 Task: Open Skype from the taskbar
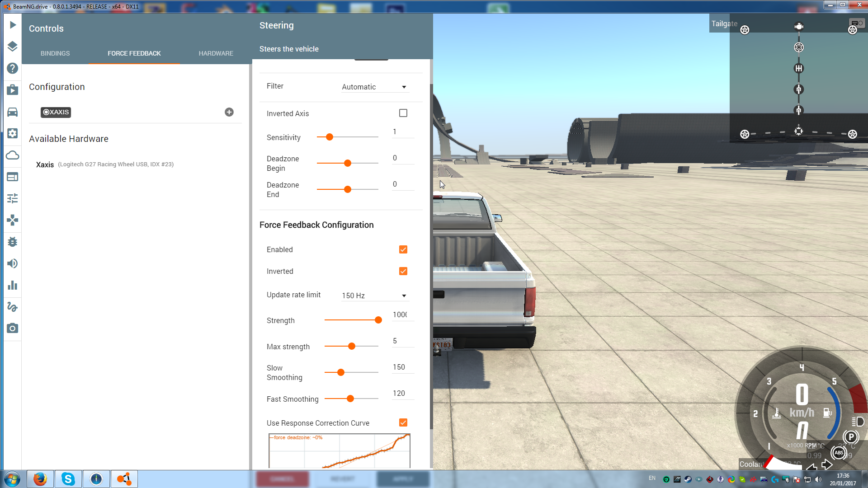point(68,479)
